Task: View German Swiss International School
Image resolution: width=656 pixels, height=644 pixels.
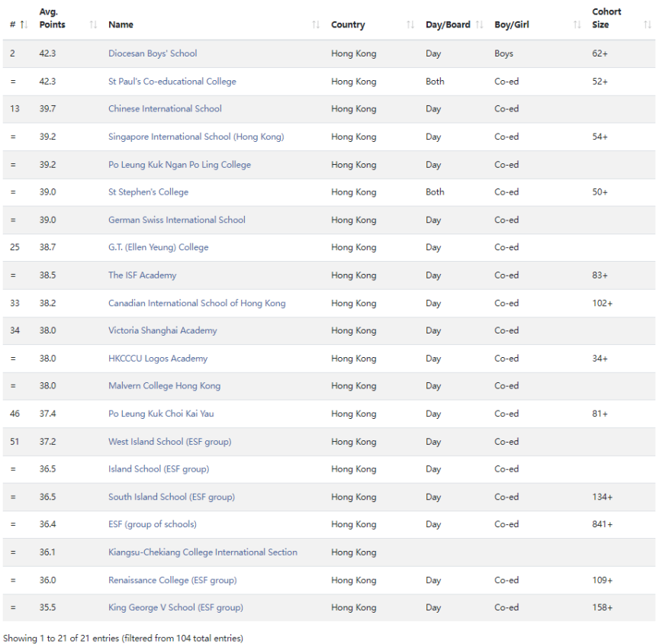Action: (176, 220)
